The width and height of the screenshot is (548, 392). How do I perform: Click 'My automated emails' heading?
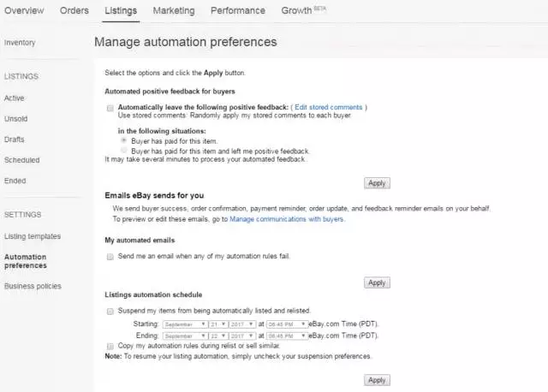(140, 241)
